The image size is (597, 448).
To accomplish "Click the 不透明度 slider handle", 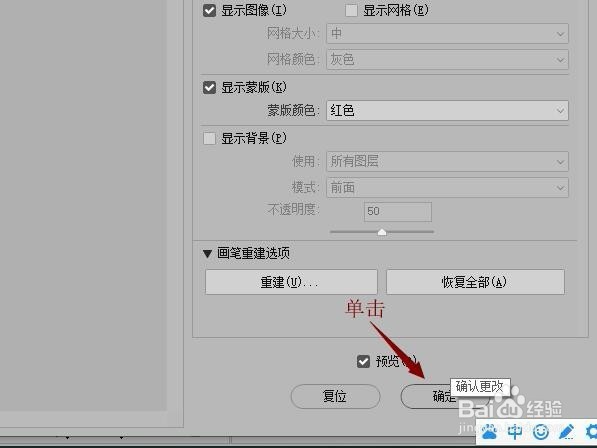I will pyautogui.click(x=382, y=232).
